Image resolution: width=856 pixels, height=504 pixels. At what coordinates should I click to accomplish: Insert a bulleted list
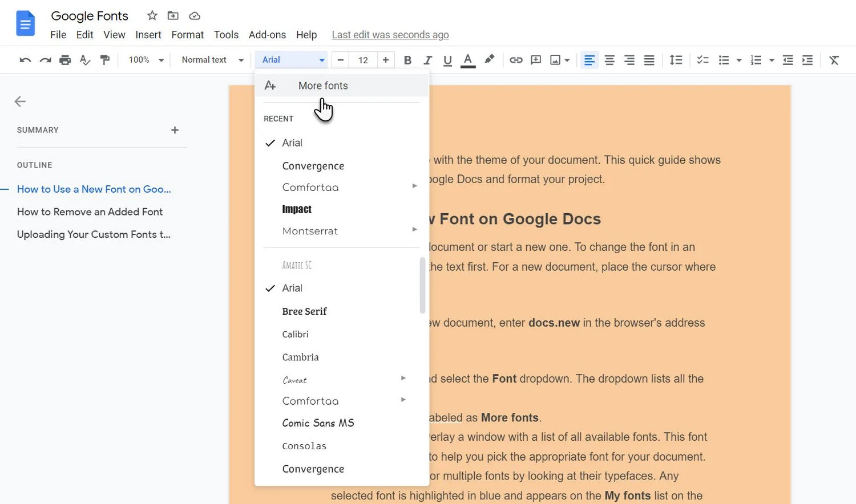[724, 60]
